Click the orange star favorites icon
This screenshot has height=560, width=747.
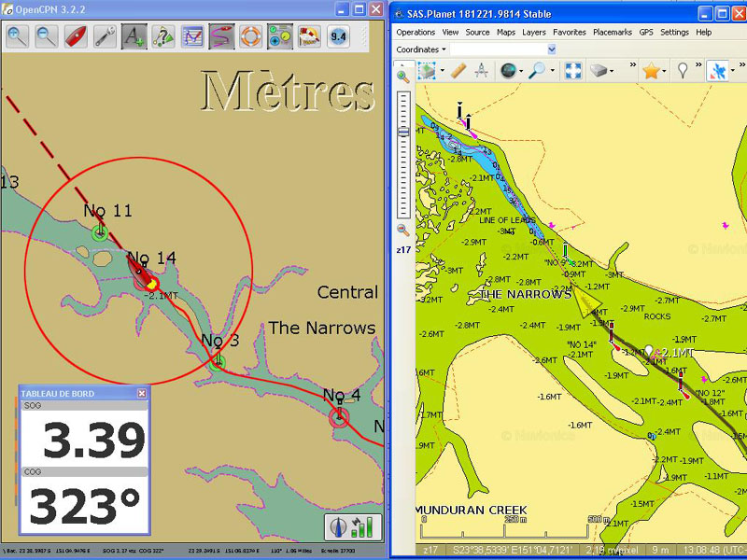[651, 71]
